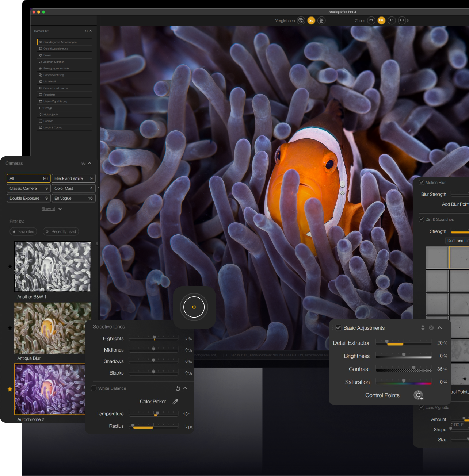Viewport: 469px width, 476px height.
Task: Collapse the Cameras panel
Action: coord(90,163)
